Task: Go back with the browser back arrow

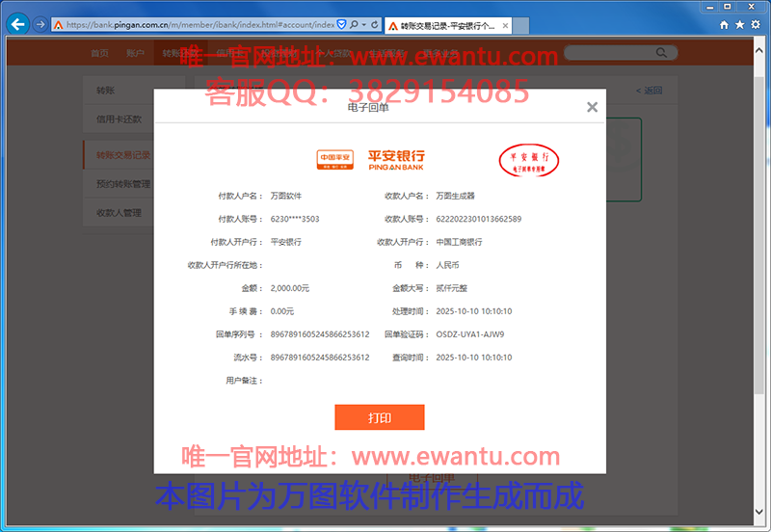Action: pyautogui.click(x=17, y=24)
